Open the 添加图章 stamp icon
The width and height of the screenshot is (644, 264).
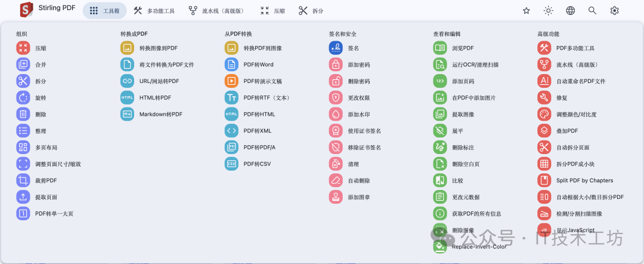tap(336, 197)
